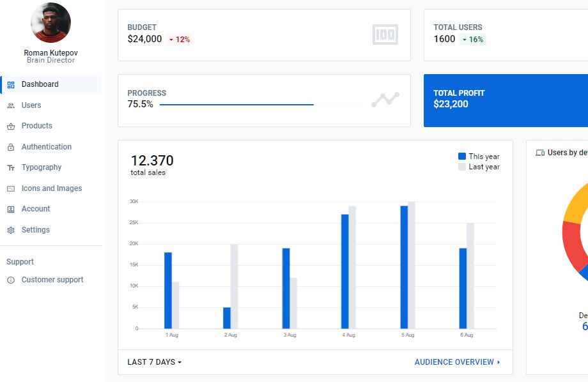This screenshot has height=382, width=588.
Task: Click the Typography icon
Action: 11,167
